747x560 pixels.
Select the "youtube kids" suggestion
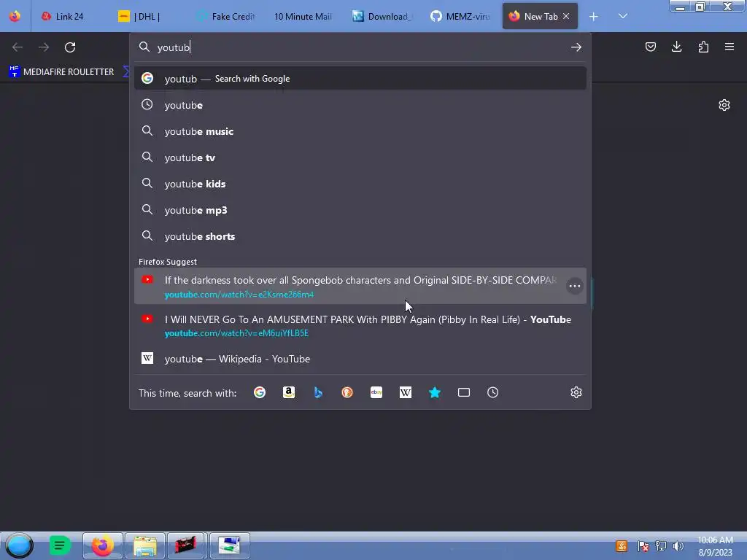tap(360, 183)
